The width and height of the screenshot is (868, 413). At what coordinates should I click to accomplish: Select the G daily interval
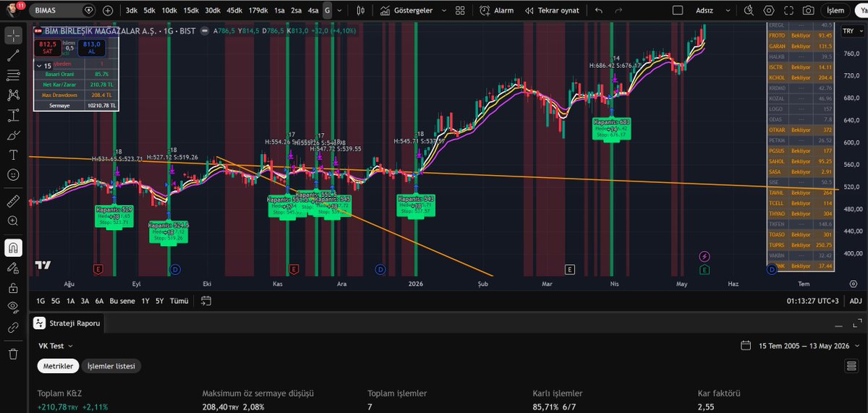(327, 11)
